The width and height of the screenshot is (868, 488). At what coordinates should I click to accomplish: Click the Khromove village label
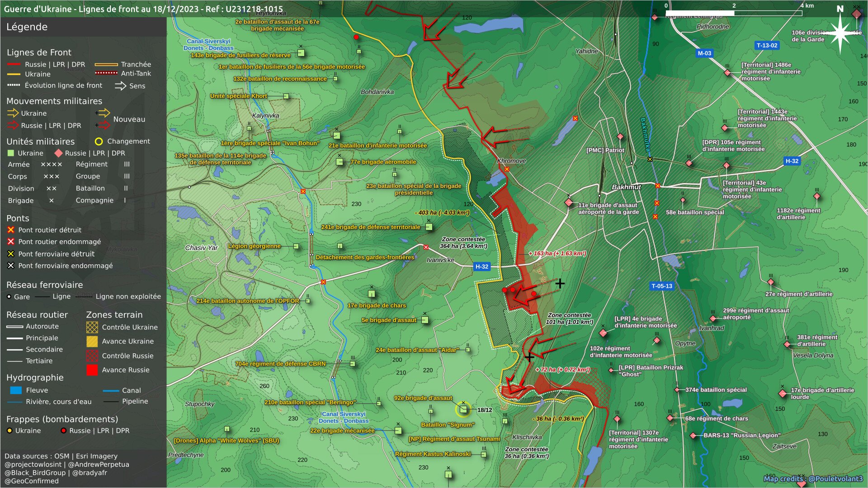(x=511, y=161)
